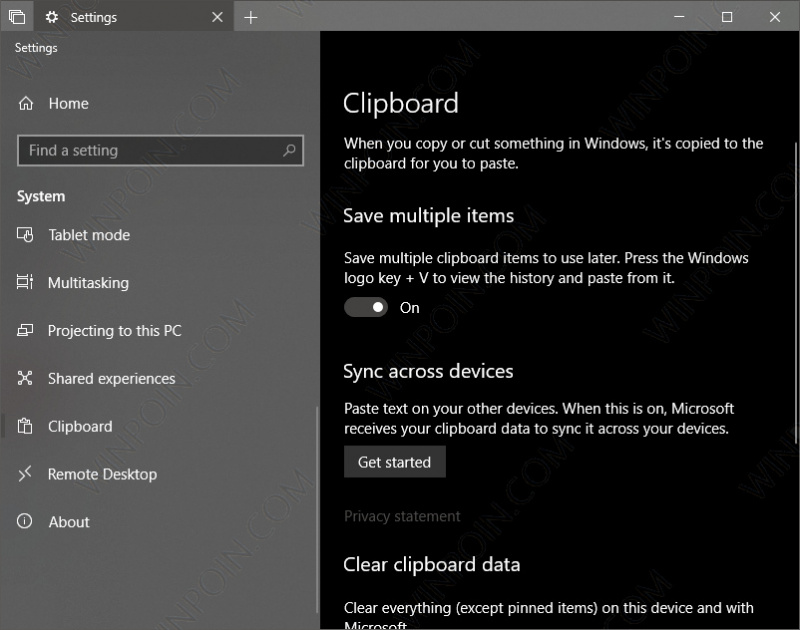Open a new tab with plus button

251,18
